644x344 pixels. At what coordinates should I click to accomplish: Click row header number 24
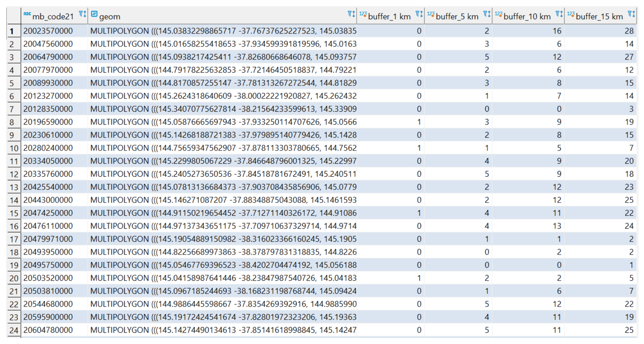tap(14, 330)
